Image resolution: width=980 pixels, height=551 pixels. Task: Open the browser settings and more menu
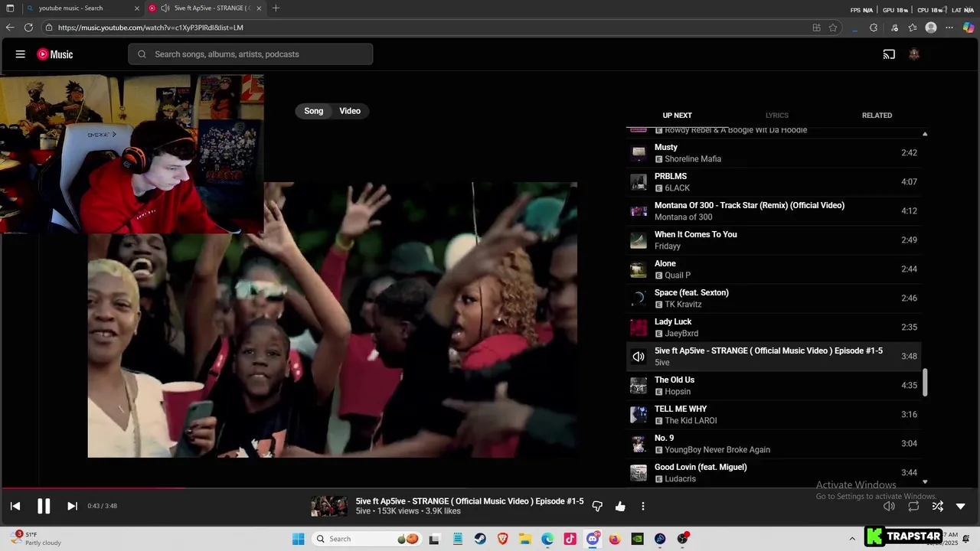click(949, 28)
